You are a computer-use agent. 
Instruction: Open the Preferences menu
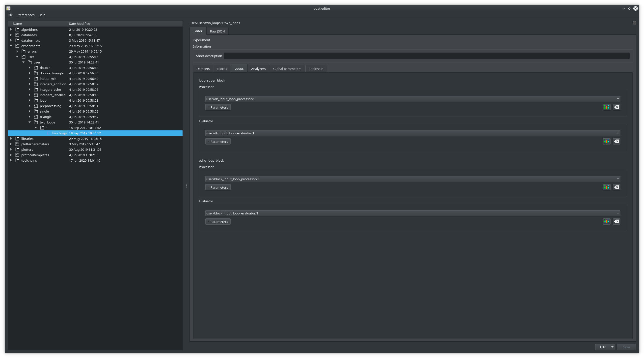(x=26, y=15)
